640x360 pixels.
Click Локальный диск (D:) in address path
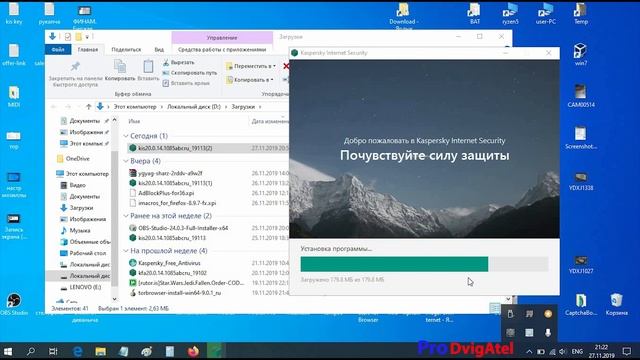tap(193, 107)
